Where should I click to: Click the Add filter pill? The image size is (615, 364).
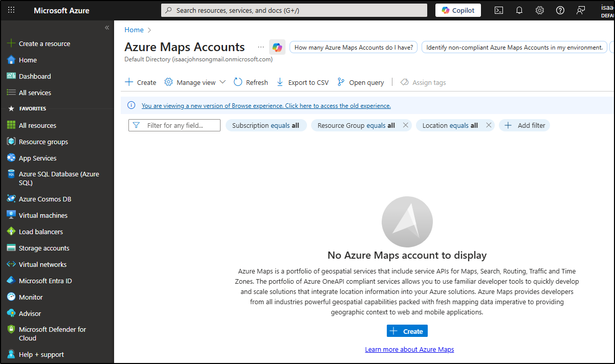[524, 125]
